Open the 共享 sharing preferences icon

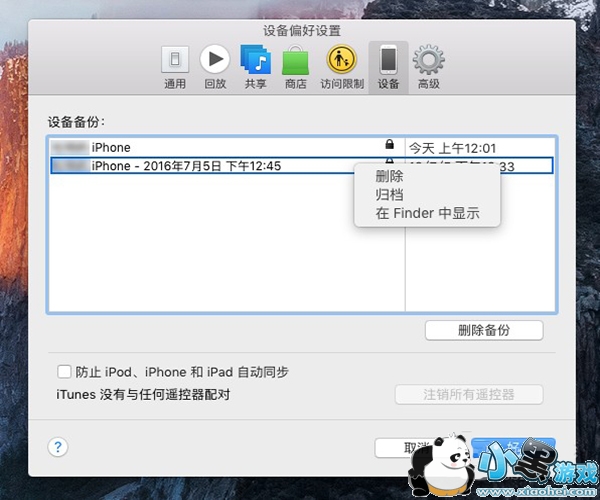(x=255, y=66)
